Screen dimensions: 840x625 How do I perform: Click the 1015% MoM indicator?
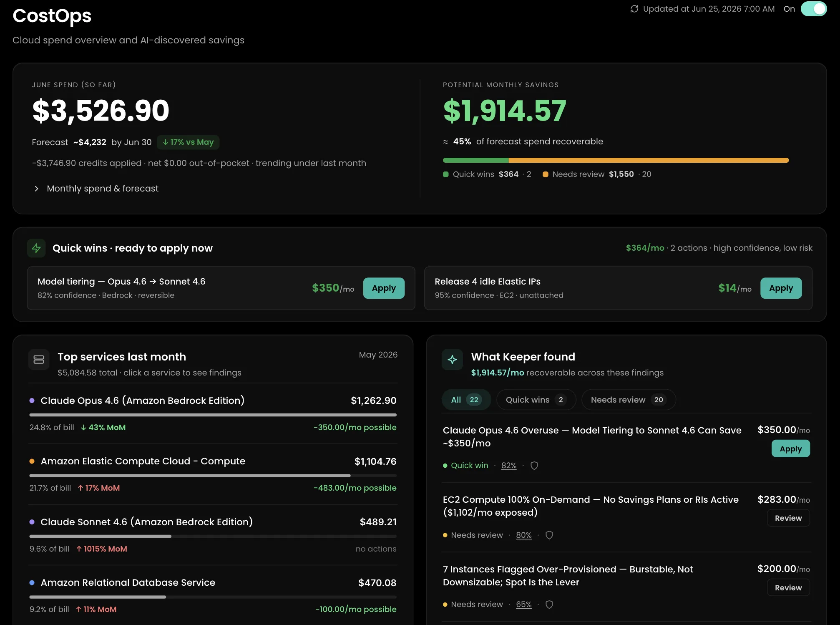(102, 549)
